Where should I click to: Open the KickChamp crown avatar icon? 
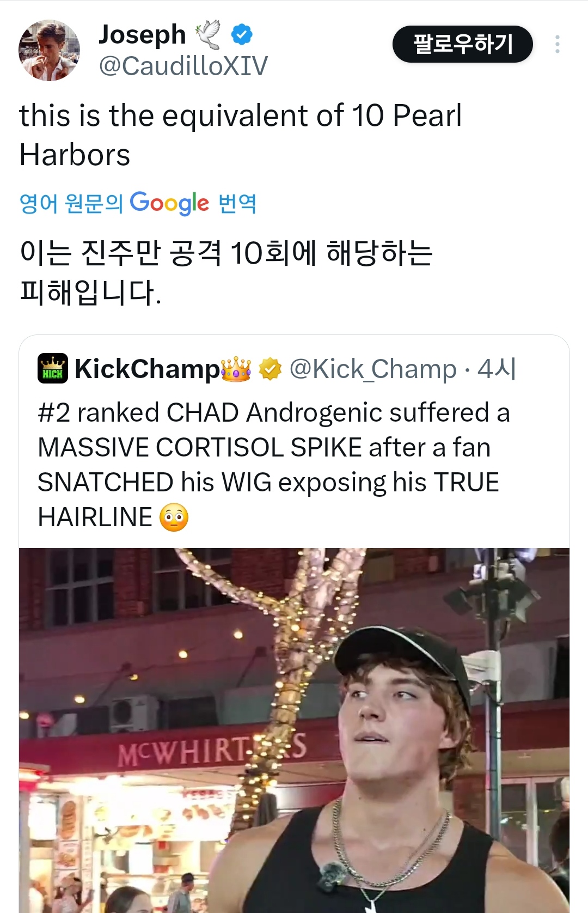[x=53, y=369]
